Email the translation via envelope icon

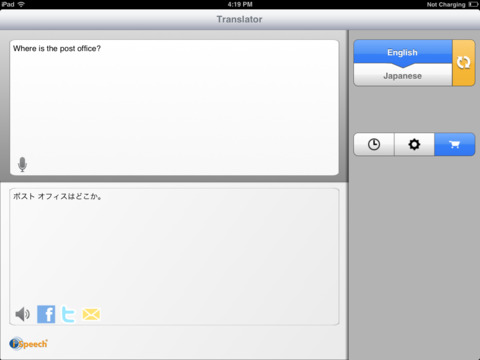pos(91,314)
